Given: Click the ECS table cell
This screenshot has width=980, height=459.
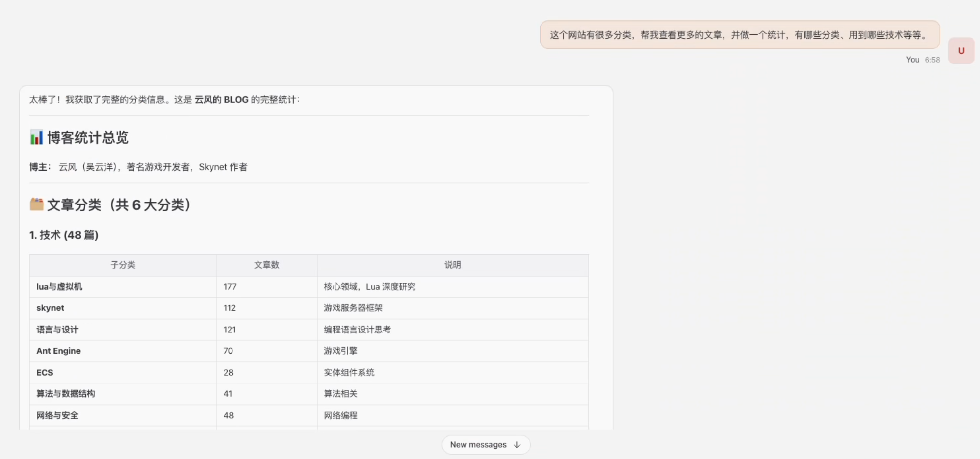Looking at the screenshot, I should (45, 372).
